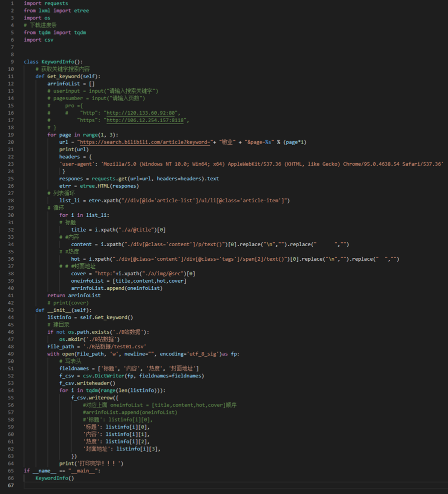Image resolution: width=448 pixels, height=494 pixels.
Task: Click the 'from lxml import etree' line
Action: pos(56,11)
